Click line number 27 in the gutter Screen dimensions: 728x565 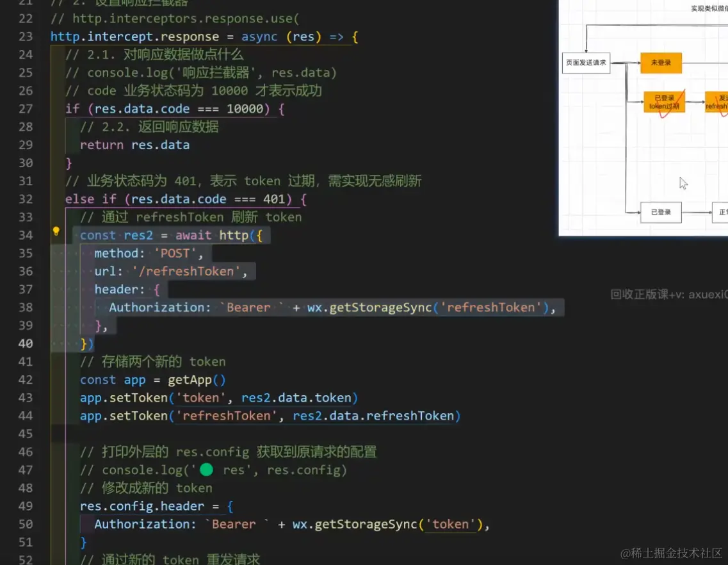point(26,109)
